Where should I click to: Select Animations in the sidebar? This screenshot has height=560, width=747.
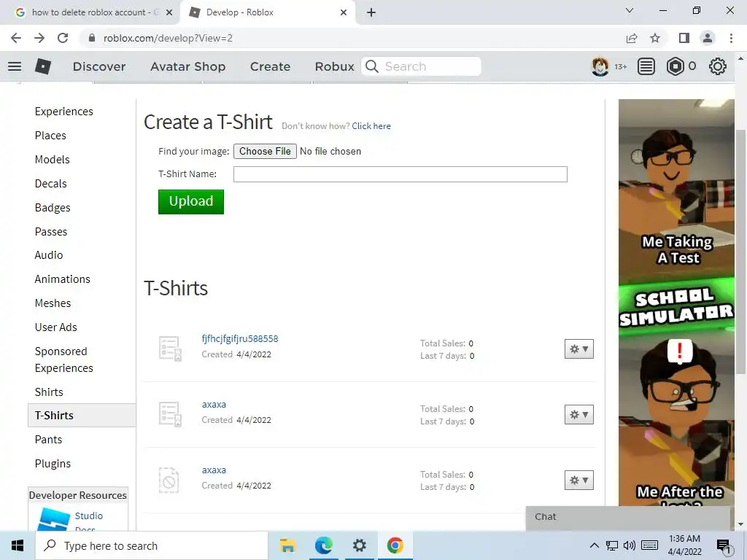click(x=63, y=279)
